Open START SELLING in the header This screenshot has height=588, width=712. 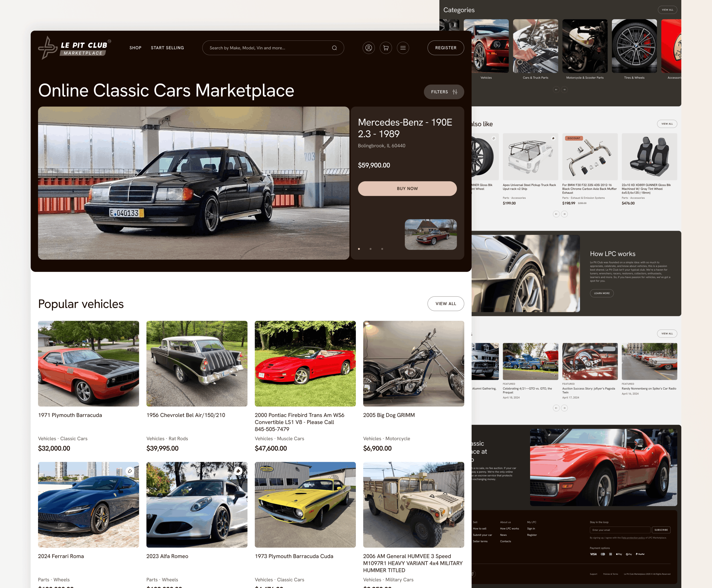click(167, 48)
